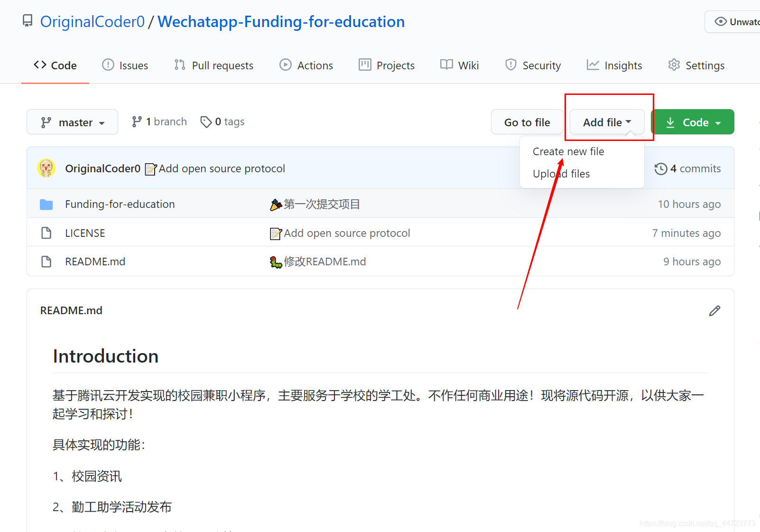Viewport: 760px width, 532px height.
Task: Expand the green Code download dropdown
Action: pos(693,122)
